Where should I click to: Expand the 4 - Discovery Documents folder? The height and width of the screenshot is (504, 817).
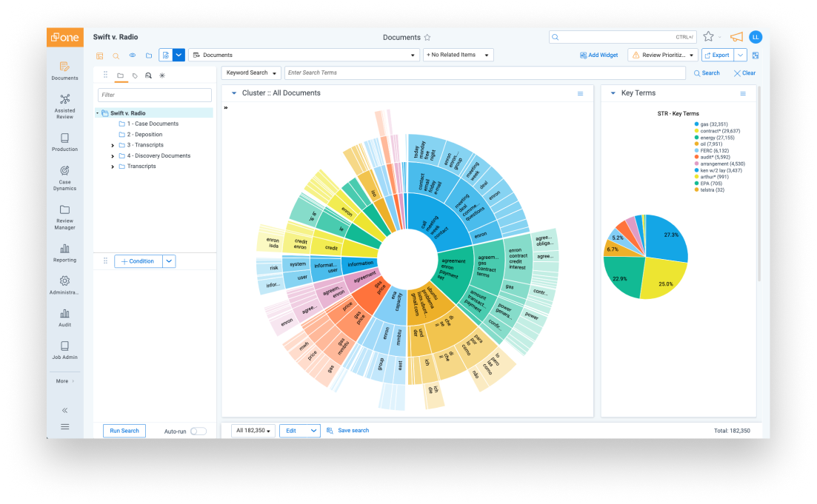[113, 156]
